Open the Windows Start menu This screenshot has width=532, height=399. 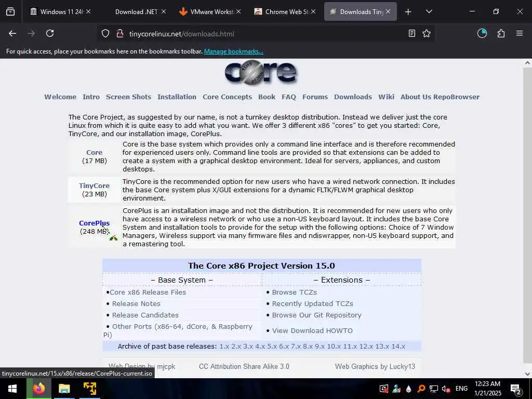pyautogui.click(x=12, y=389)
